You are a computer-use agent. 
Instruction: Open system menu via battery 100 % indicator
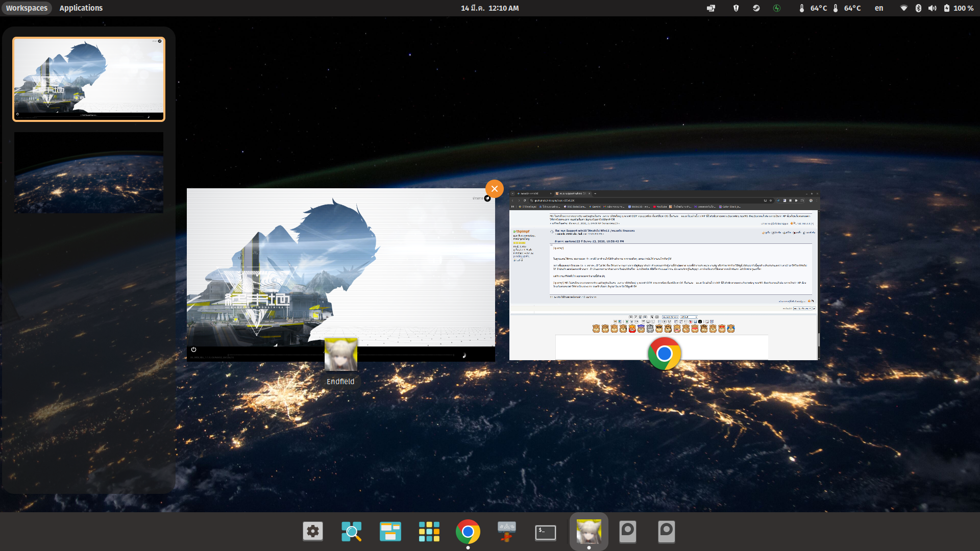click(958, 8)
